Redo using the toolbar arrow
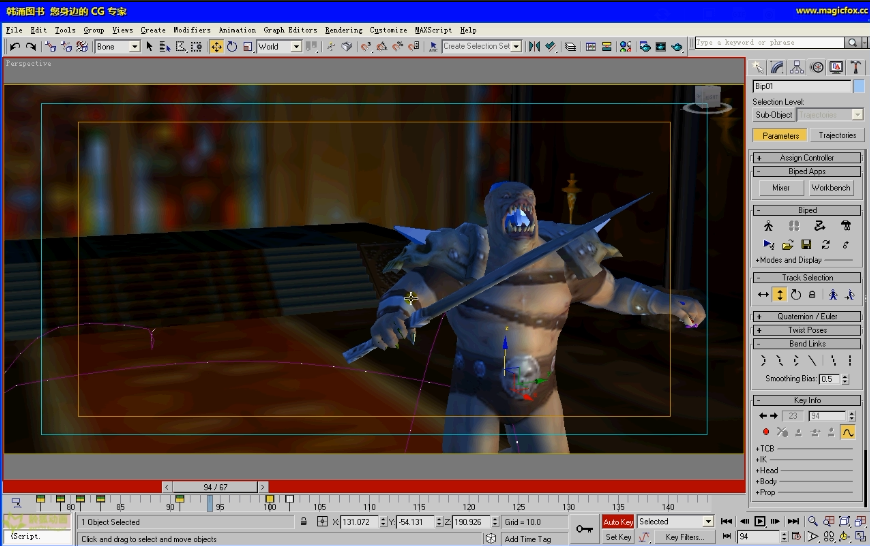The height and width of the screenshot is (546, 870). pos(31,47)
